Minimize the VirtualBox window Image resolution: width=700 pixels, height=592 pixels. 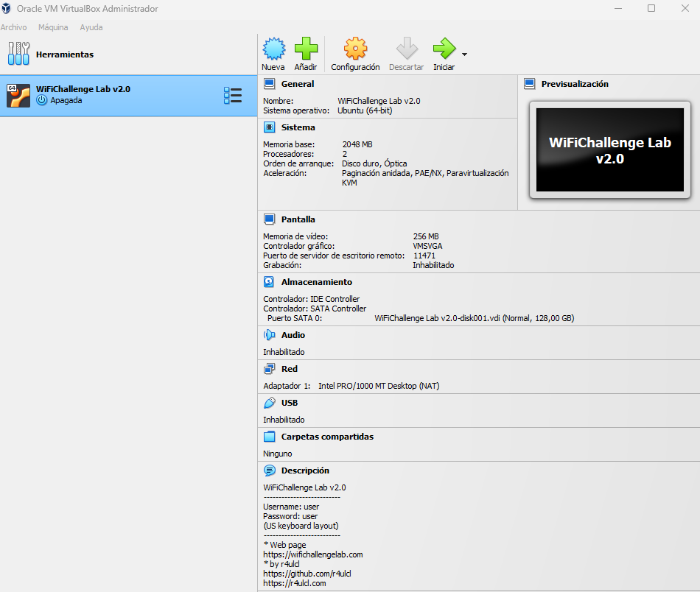[618, 9]
